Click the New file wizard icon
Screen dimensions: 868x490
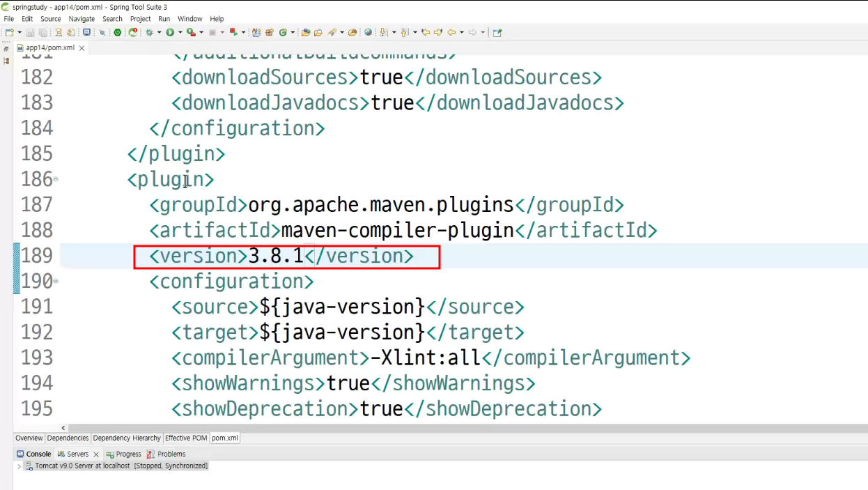(x=9, y=32)
